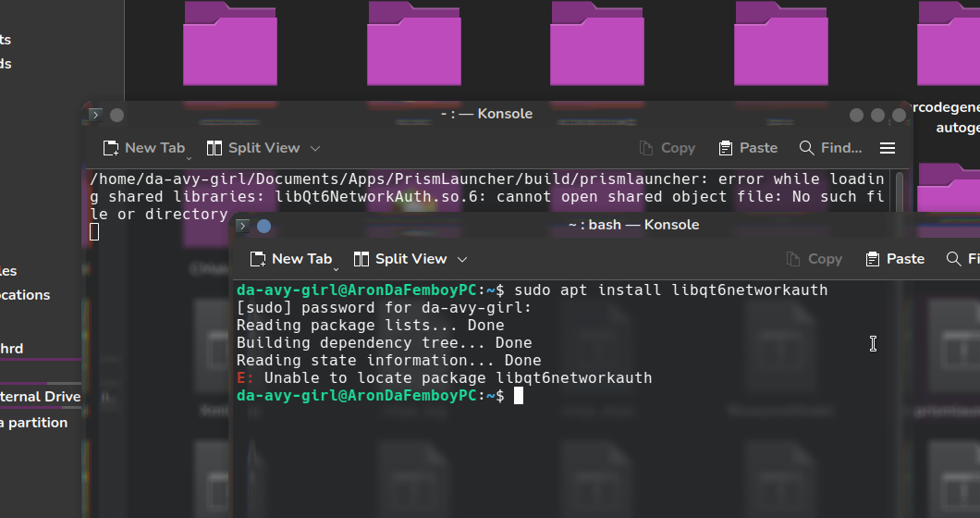Image resolution: width=980 pixels, height=518 pixels.
Task: Click terminal app icon in bash Konsole titlebar
Action: click(242, 226)
